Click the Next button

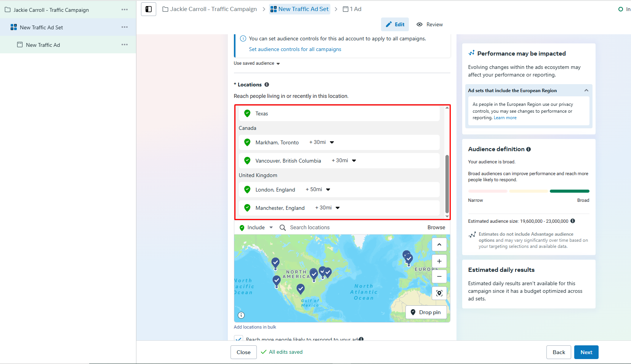(586, 352)
